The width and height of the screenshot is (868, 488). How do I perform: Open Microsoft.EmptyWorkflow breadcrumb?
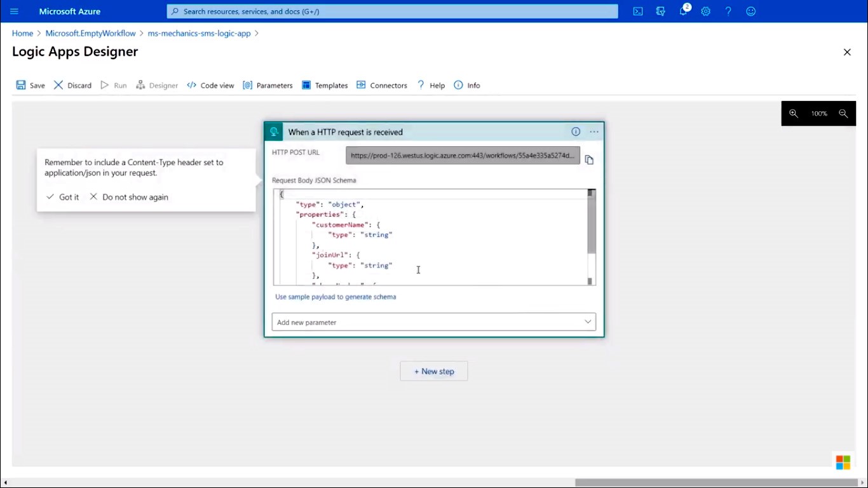tap(90, 33)
